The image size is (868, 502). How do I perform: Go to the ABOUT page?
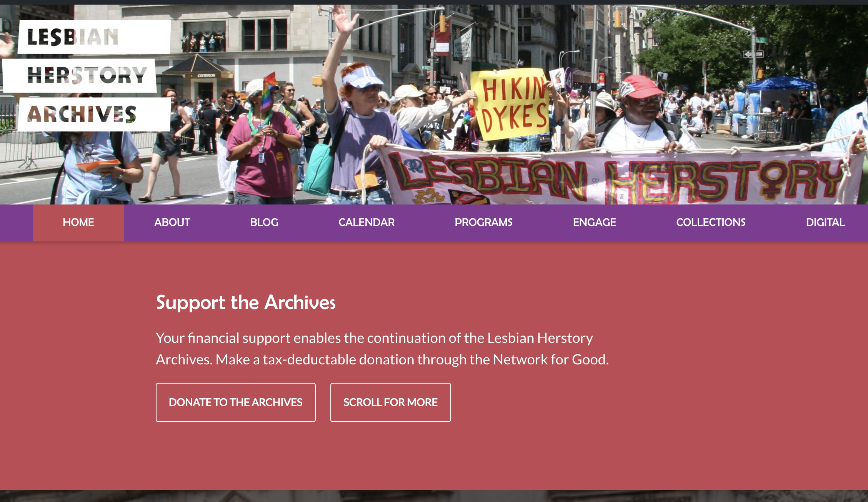coord(172,223)
